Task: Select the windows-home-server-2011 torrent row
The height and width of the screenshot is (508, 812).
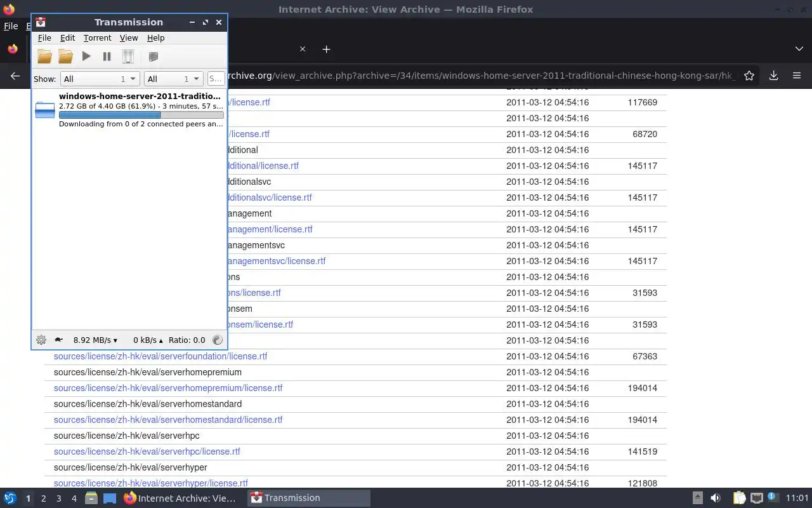Action: click(129, 110)
